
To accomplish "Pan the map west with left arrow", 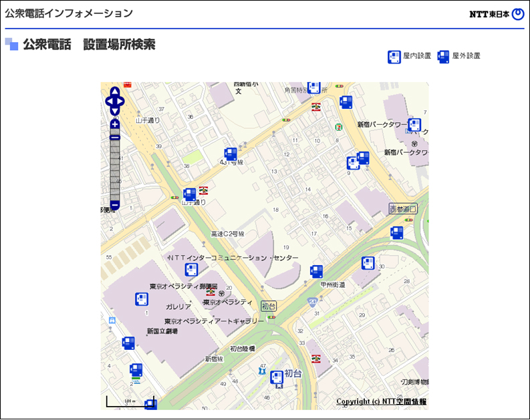I will tap(110, 101).
